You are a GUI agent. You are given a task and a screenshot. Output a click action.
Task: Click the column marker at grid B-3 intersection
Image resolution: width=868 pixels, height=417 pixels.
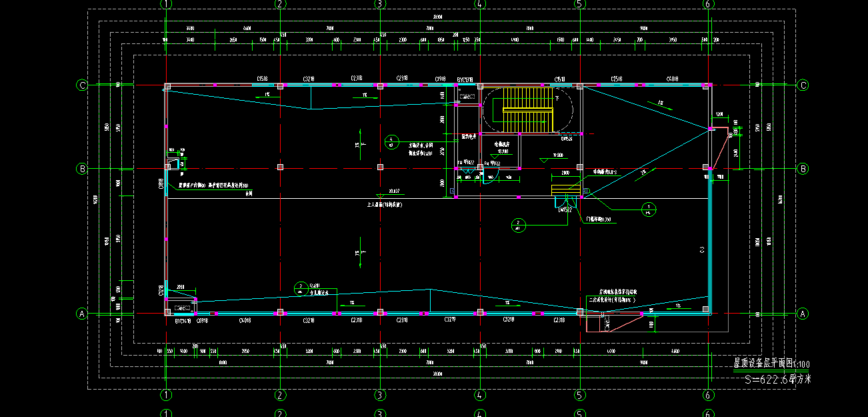click(x=380, y=167)
